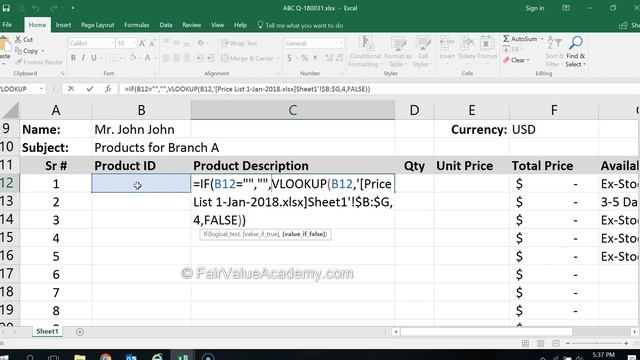Toggle Italic formatting
Screen dimensions: 640x360
(83, 58)
